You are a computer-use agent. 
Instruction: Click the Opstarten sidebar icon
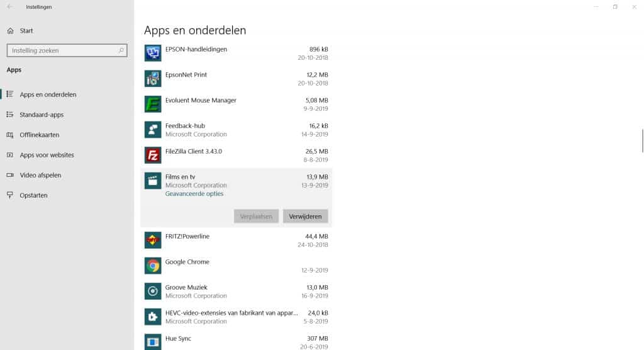pyautogui.click(x=10, y=195)
